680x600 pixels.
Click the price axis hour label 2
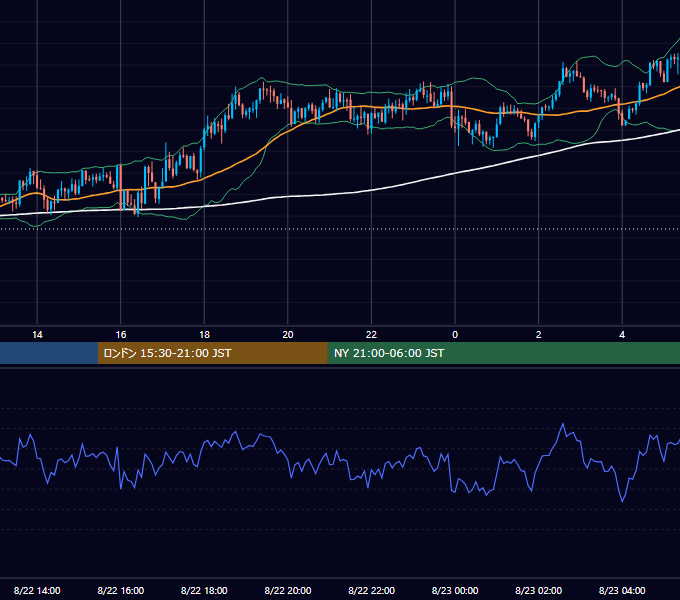(x=538, y=335)
